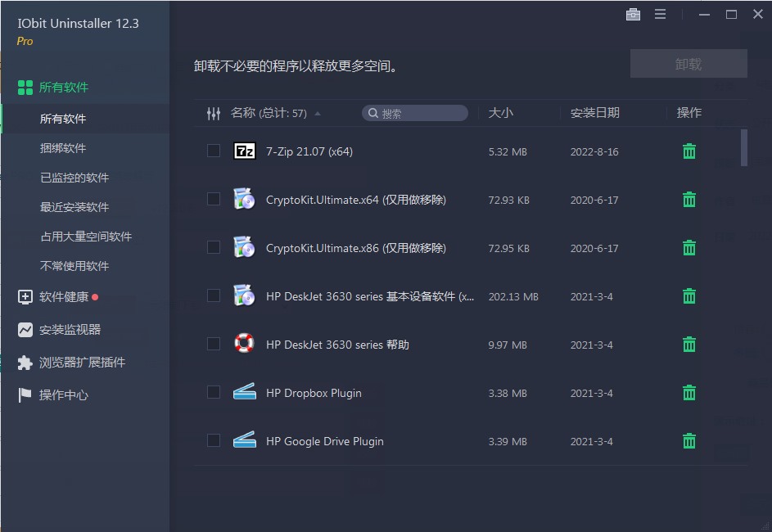The image size is (772, 532).
Task: Open the toolbox icon in title bar
Action: coord(633,15)
